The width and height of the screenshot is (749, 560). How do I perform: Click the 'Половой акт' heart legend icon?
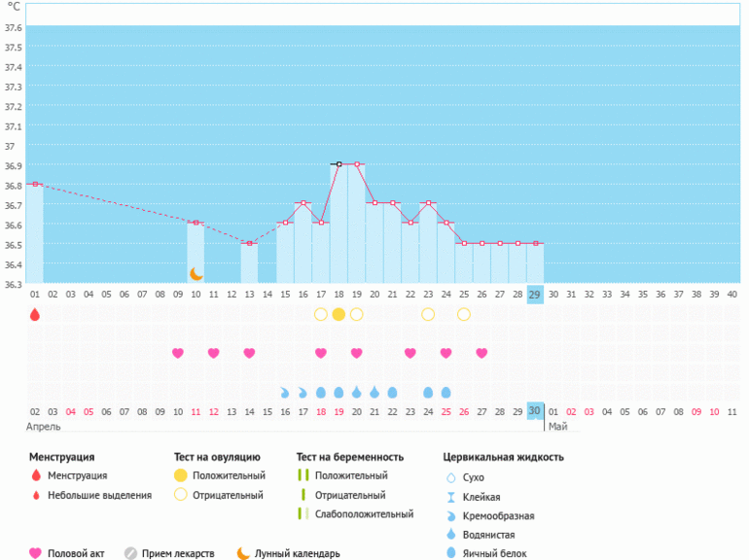tap(36, 554)
